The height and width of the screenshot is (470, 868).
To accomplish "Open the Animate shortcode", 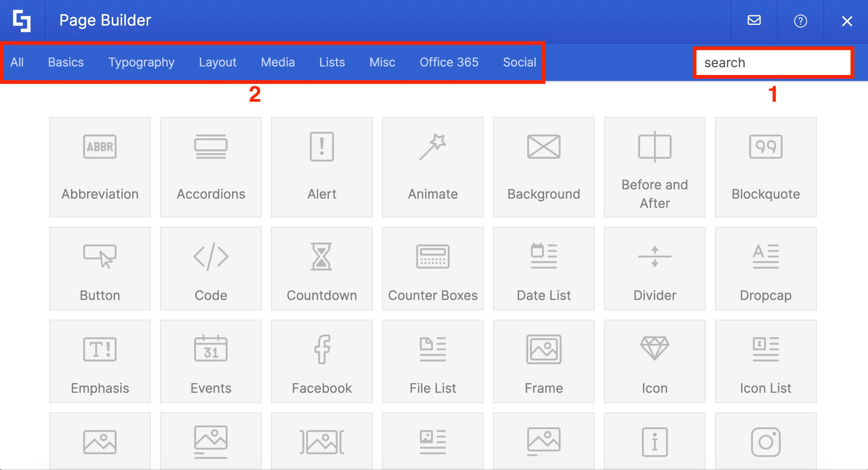I will tap(433, 167).
